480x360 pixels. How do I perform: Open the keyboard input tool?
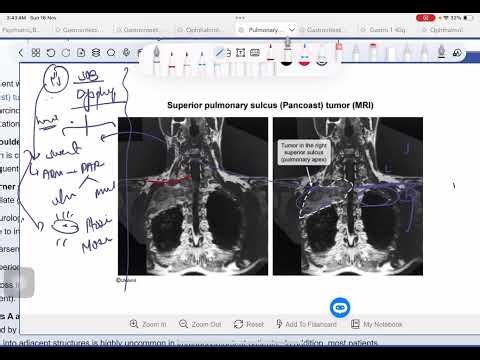[x=255, y=52]
